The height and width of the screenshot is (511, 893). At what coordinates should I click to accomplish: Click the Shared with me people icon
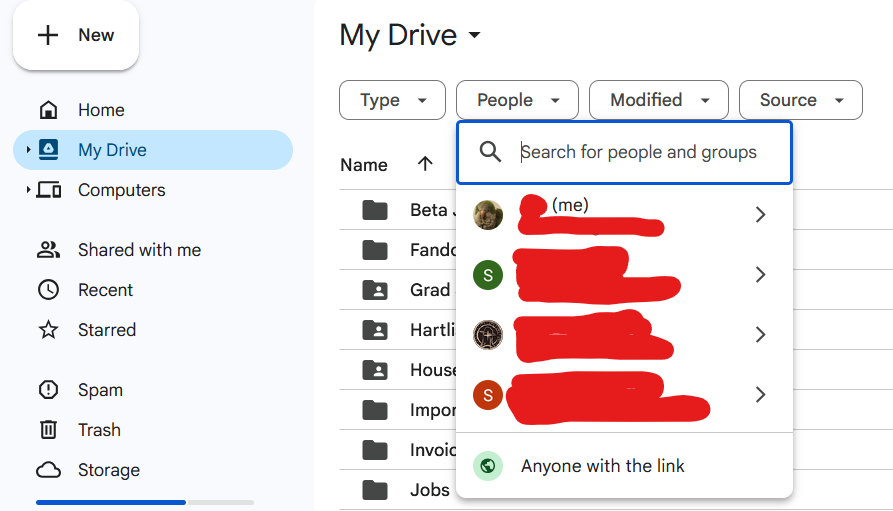click(x=48, y=250)
